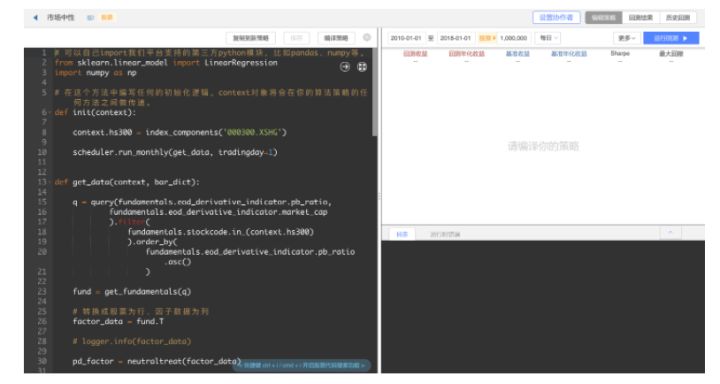Go back using the left arrow icon
720x384 pixels.
click(35, 17)
